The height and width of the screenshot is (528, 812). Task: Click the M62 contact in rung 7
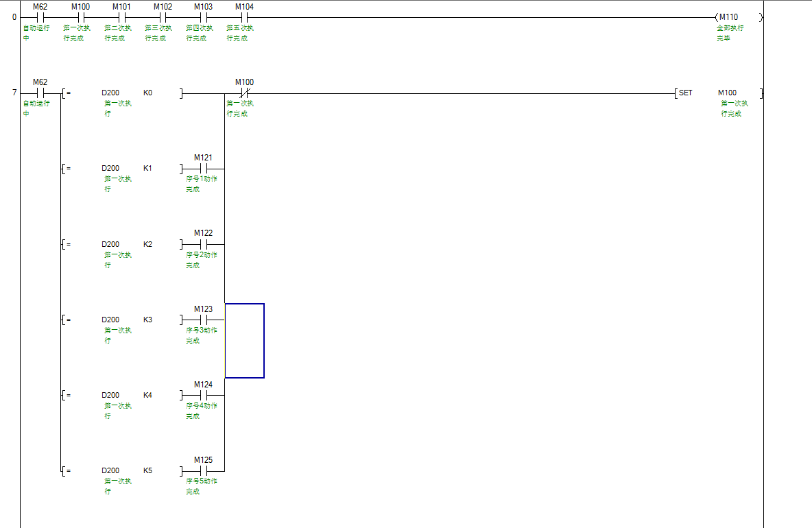pyautogui.click(x=40, y=93)
